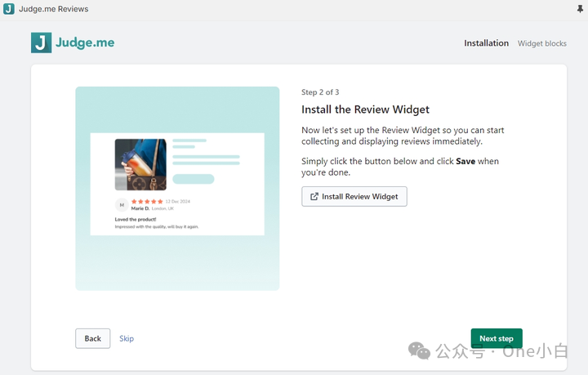
Task: Click the Skip link
Action: click(127, 338)
